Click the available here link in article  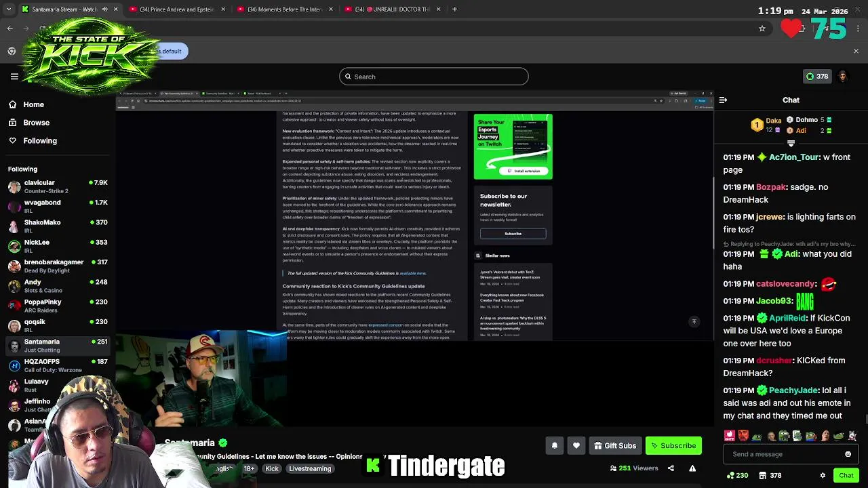412,273
